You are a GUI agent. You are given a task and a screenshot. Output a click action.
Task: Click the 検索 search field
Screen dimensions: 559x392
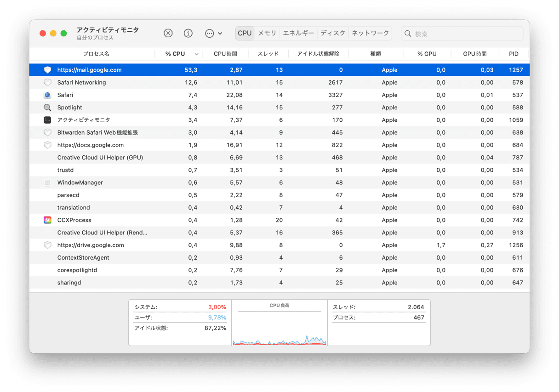pos(462,34)
